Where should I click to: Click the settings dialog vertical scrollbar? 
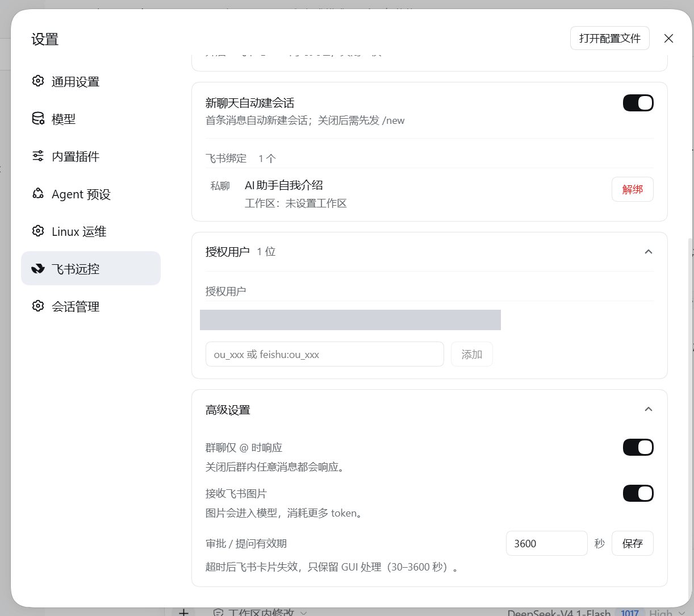click(x=691, y=422)
